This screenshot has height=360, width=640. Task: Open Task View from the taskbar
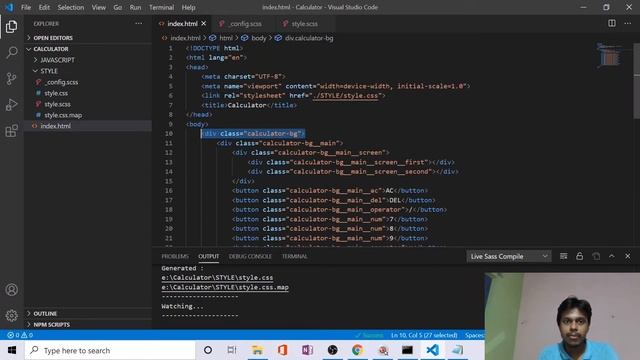coord(232,350)
